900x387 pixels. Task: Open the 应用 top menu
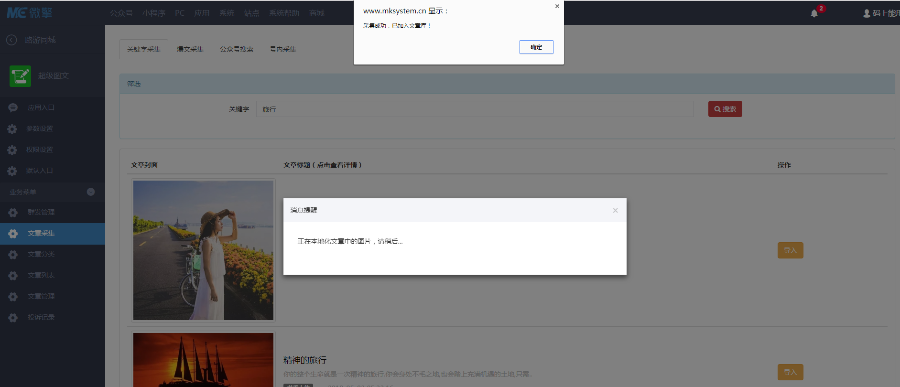(x=201, y=13)
